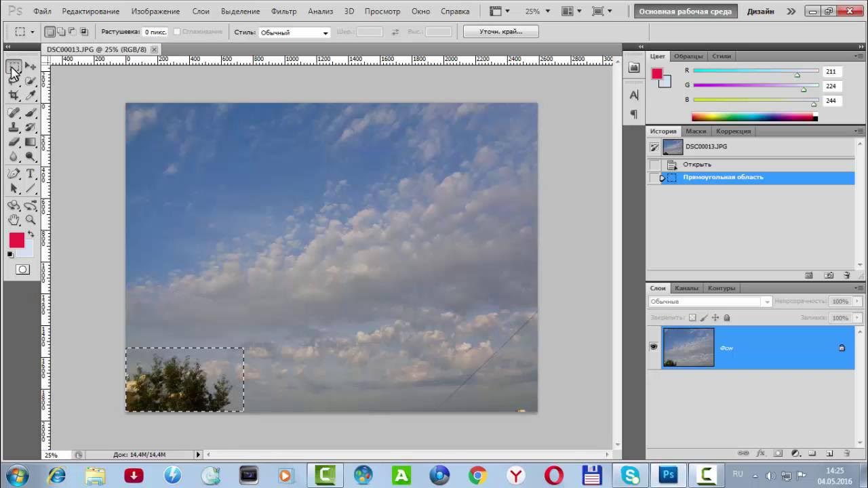This screenshot has height=488, width=868.
Task: Switch to the Образцы tab
Action: 688,56
